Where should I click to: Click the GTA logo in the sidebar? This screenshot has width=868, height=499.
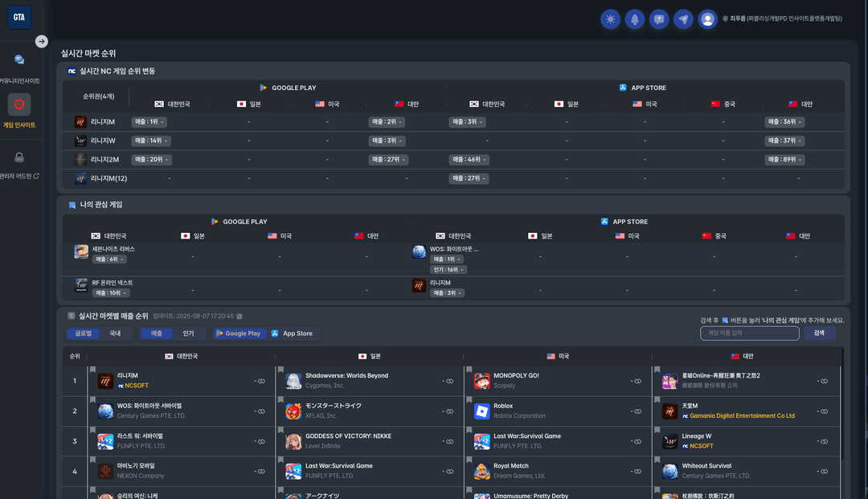[x=18, y=17]
